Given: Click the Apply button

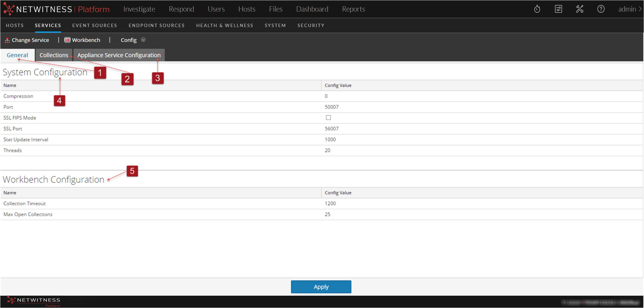Looking at the screenshot, I should (321, 287).
